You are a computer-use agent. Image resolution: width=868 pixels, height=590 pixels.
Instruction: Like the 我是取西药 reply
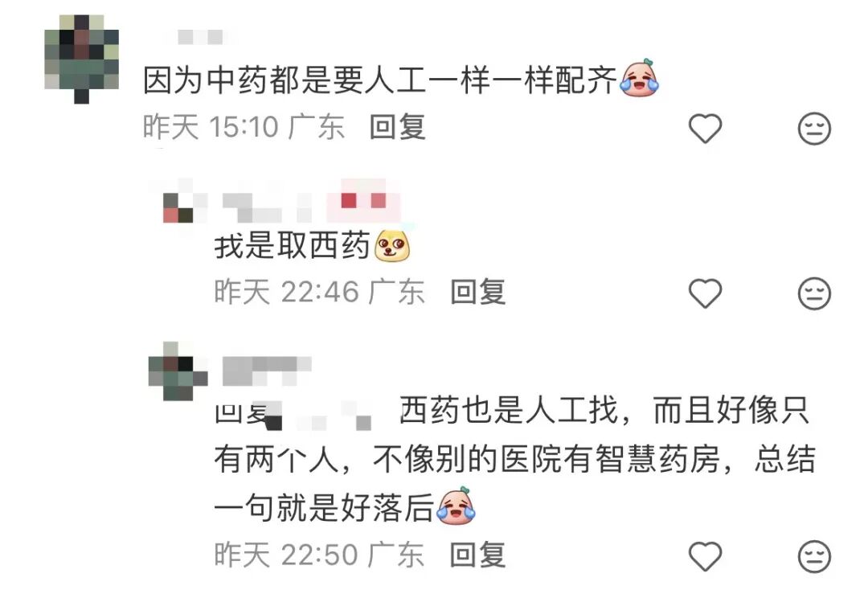tap(705, 293)
